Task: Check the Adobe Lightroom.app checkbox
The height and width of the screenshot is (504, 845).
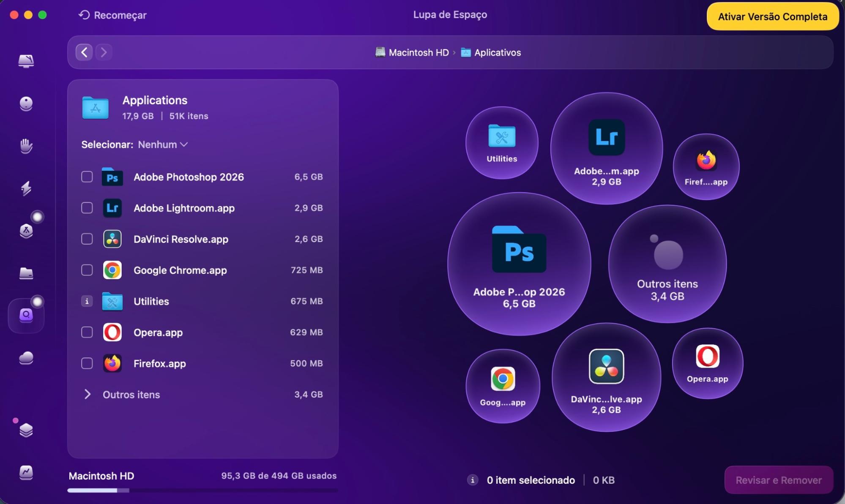Action: (87, 208)
